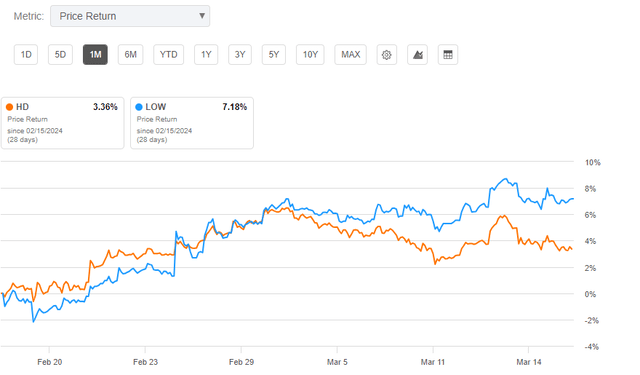Image resolution: width=640 pixels, height=375 pixels.
Task: Click the 0% y-axis label
Action: (x=590, y=294)
